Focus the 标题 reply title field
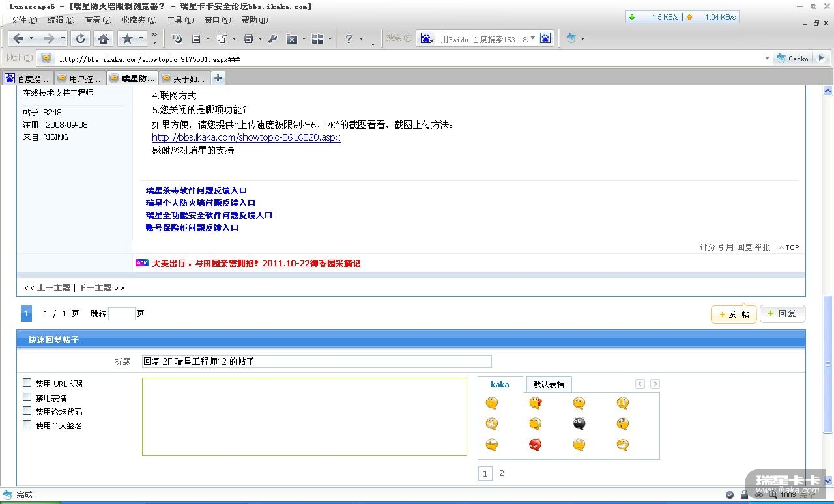Image resolution: width=834 pixels, height=504 pixels. click(x=317, y=361)
